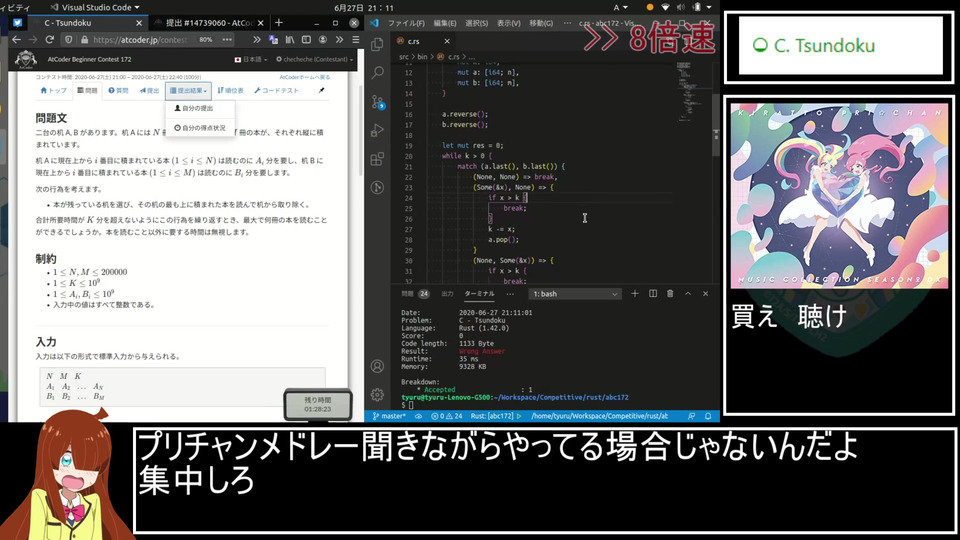Kill the terminal with trash icon

click(670, 294)
